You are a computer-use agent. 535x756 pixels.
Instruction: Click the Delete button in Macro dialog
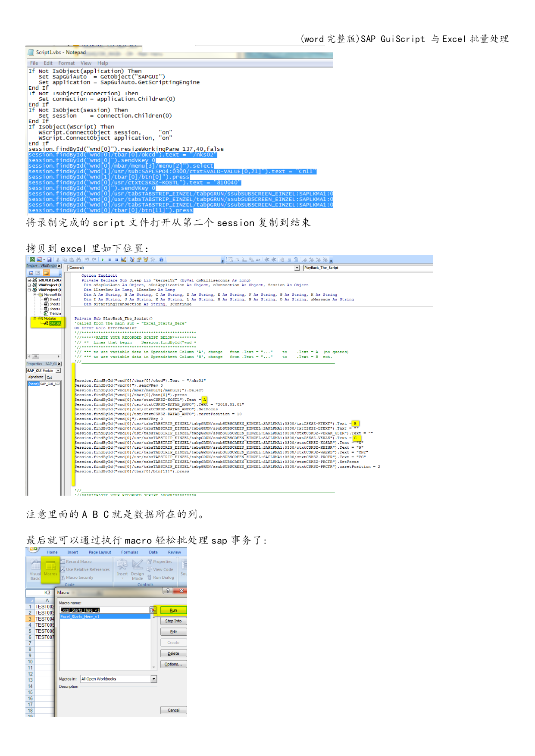pyautogui.click(x=173, y=653)
